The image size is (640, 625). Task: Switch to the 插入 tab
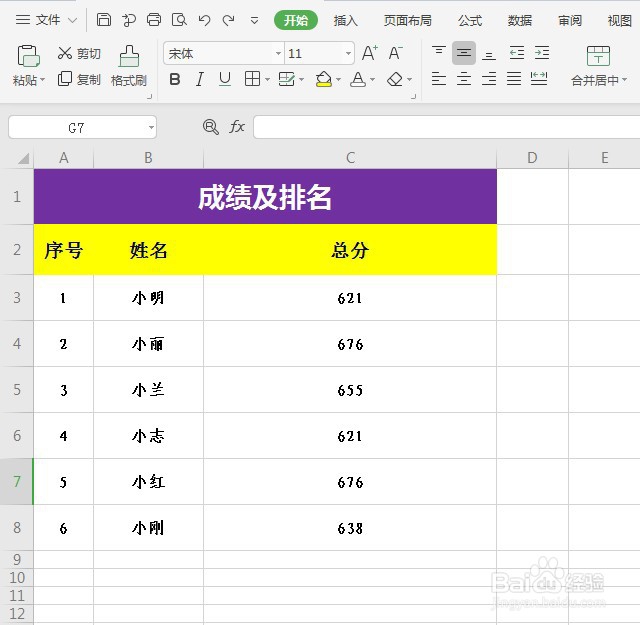click(x=346, y=20)
